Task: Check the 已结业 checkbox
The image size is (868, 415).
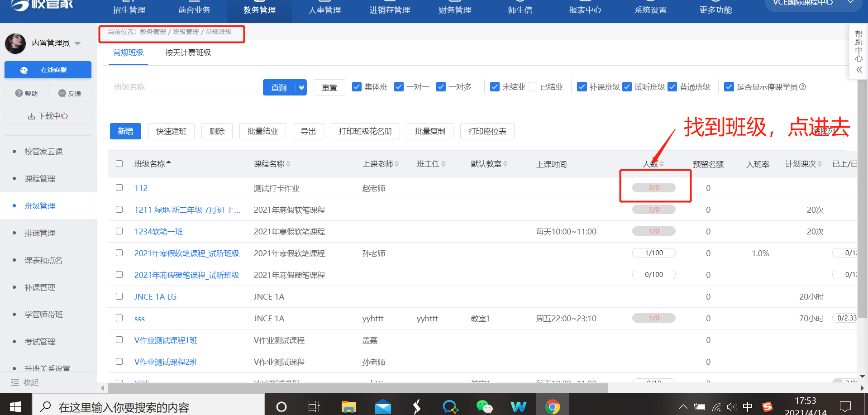Action: [533, 86]
